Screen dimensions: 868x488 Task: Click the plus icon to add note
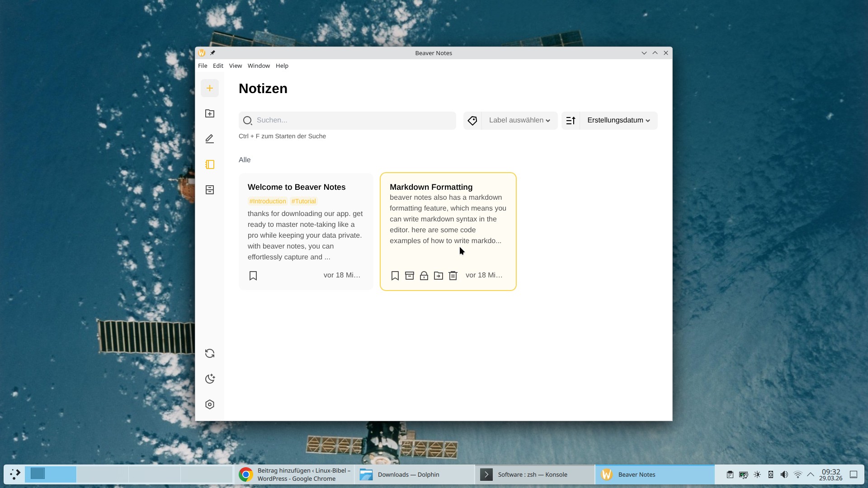[209, 88]
